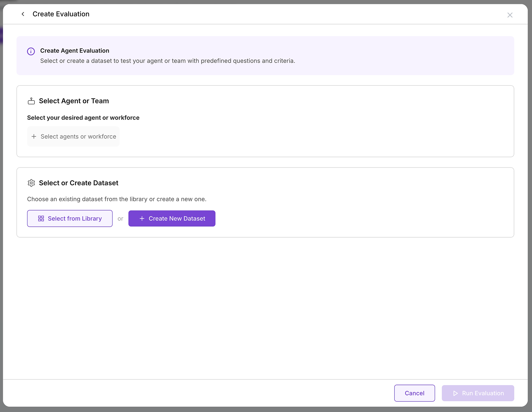Click the grid icon in Library button

click(41, 219)
